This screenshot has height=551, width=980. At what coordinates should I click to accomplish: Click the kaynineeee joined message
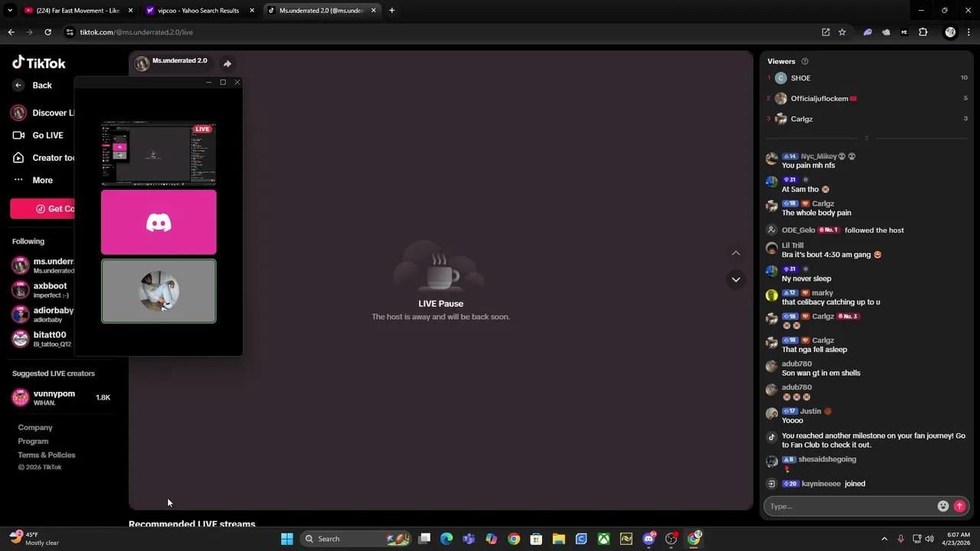click(x=833, y=484)
